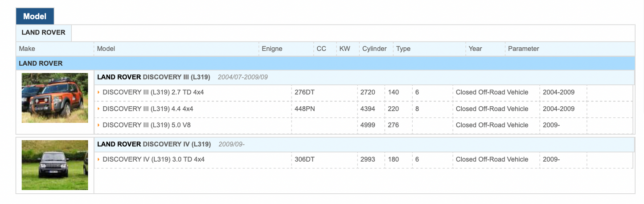The height and width of the screenshot is (204, 644).
Task: Click the 220 KW value
Action: tap(394, 108)
